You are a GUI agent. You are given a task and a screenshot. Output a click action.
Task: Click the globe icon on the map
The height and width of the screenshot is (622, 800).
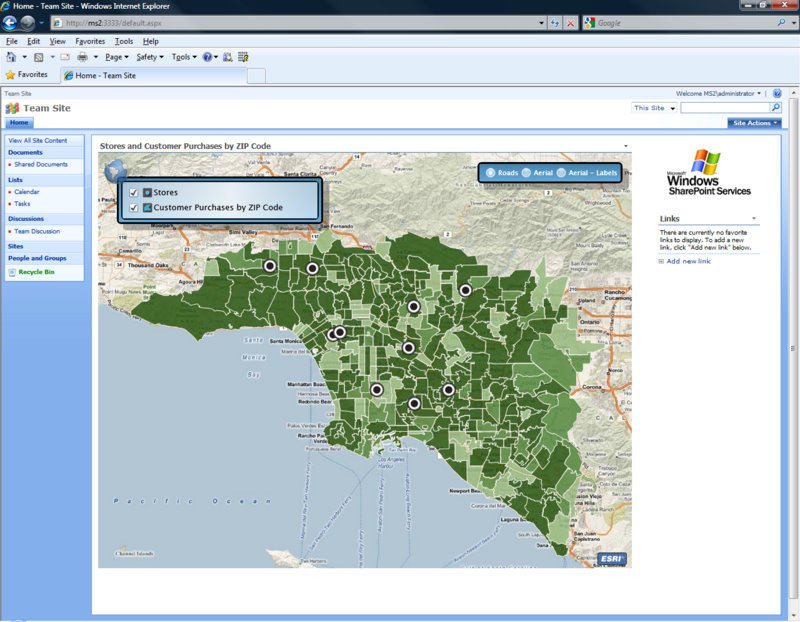[x=114, y=169]
